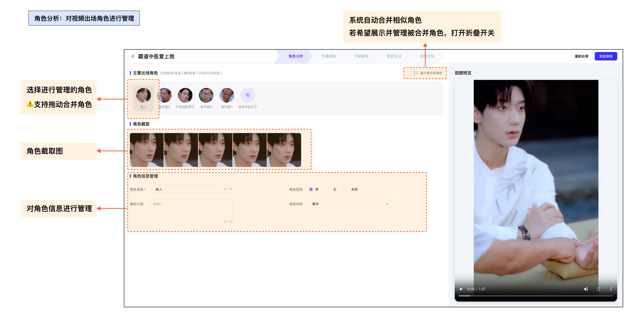Screen dimensions: 644x325
Task: Open the second character capture thumbnail
Action: click(x=181, y=150)
